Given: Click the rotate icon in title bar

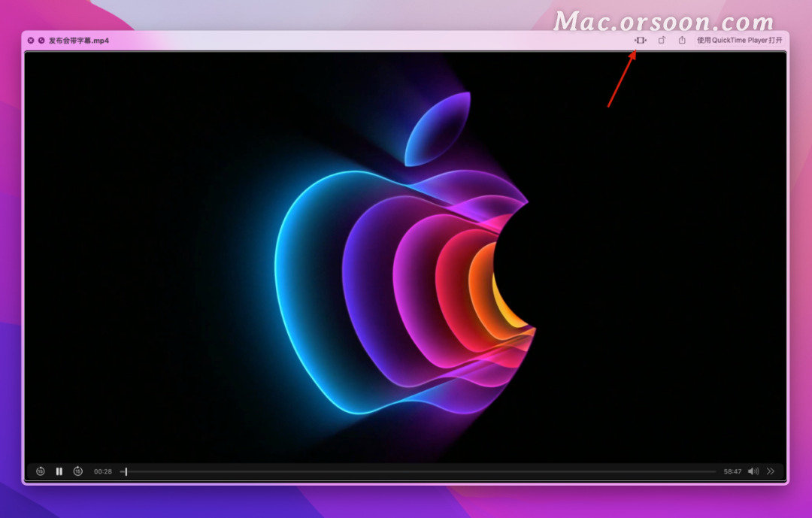Looking at the screenshot, I should click(662, 41).
